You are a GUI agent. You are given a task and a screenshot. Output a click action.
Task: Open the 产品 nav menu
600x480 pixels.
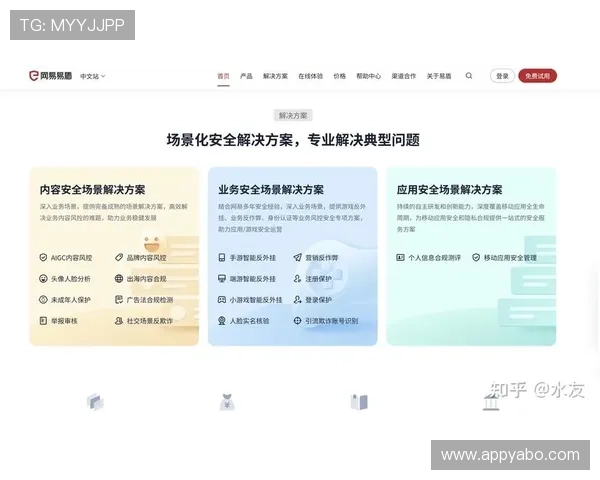tap(246, 76)
